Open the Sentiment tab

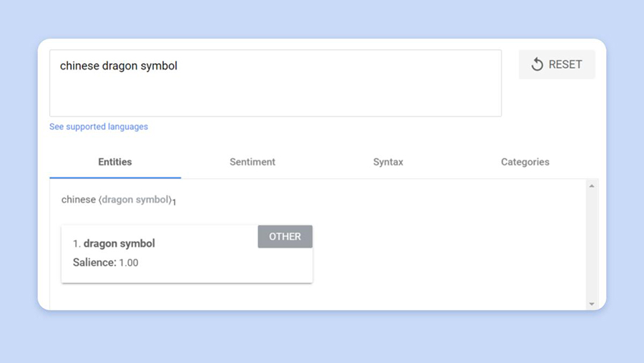(253, 162)
